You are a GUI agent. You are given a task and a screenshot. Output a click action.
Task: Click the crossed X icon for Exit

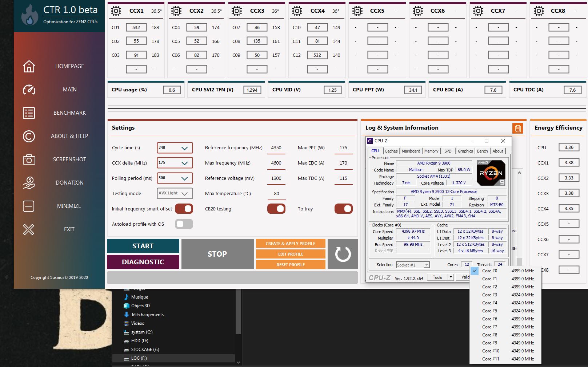(29, 229)
